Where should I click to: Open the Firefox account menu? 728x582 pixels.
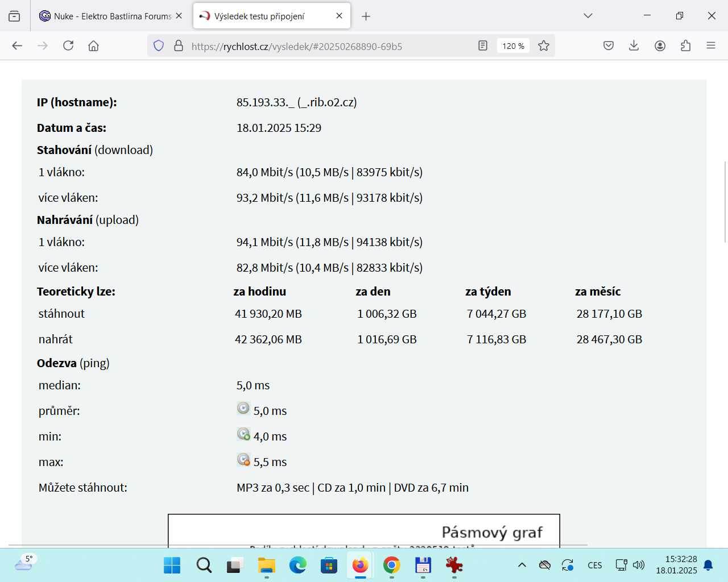coord(660,46)
